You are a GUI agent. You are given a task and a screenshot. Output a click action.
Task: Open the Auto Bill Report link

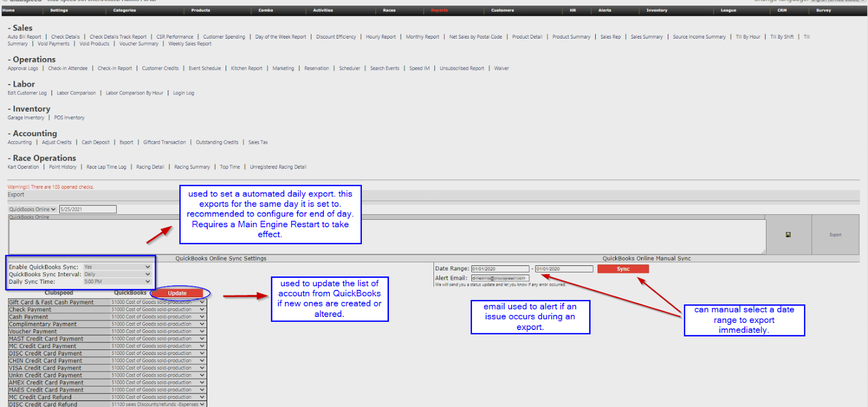point(24,37)
